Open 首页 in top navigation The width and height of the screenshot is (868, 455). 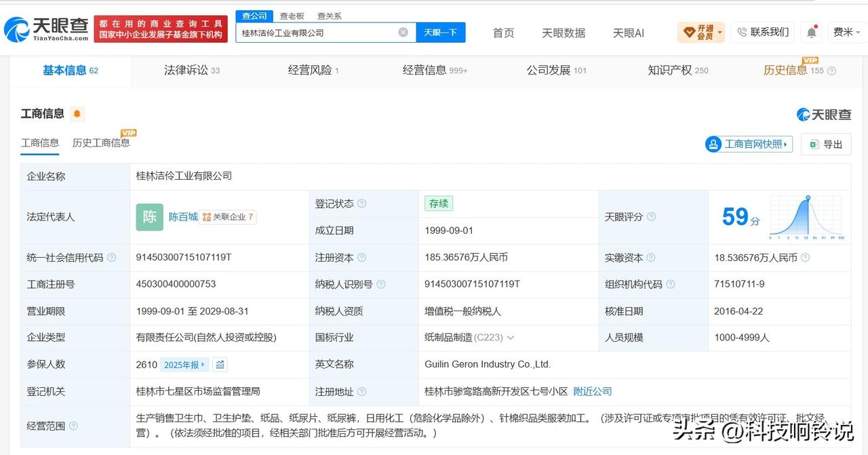click(x=503, y=33)
